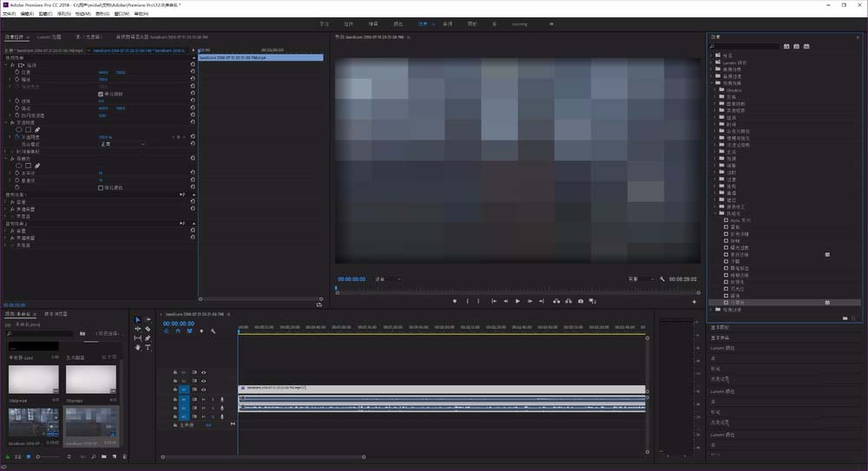Switch to the Lumetri Scopes tab
Image resolution: width=868 pixels, height=471 pixels.
49,37
